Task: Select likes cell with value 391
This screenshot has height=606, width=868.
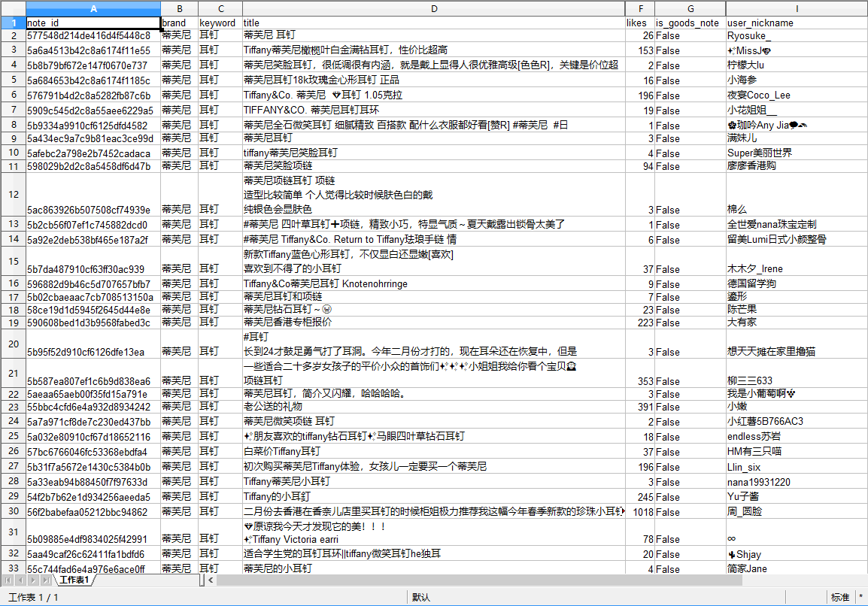Action: pos(640,407)
